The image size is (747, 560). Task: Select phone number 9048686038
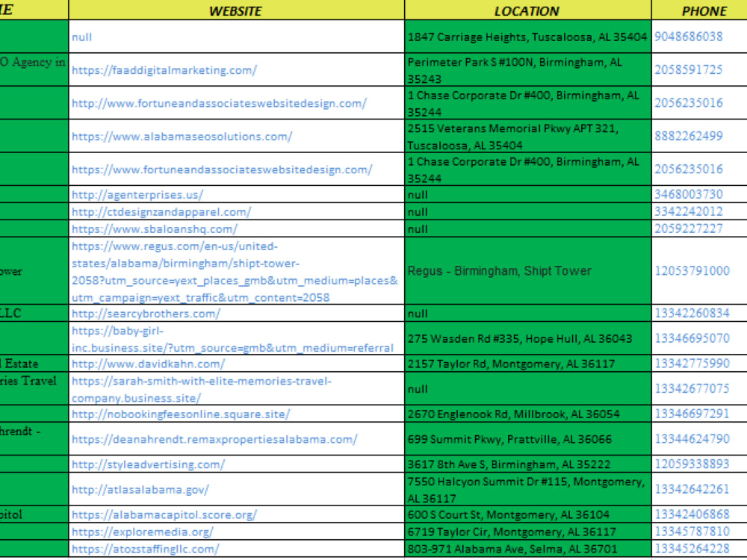pyautogui.click(x=689, y=37)
